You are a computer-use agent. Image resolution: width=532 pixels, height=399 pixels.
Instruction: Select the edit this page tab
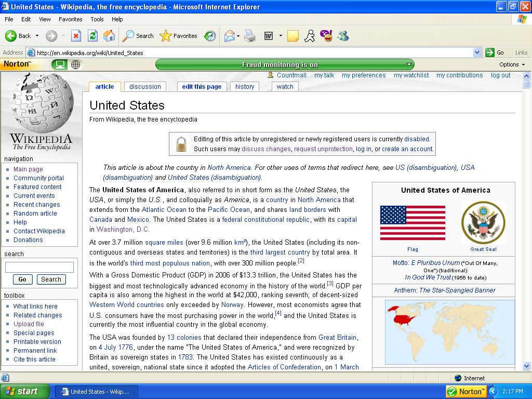[x=202, y=87]
